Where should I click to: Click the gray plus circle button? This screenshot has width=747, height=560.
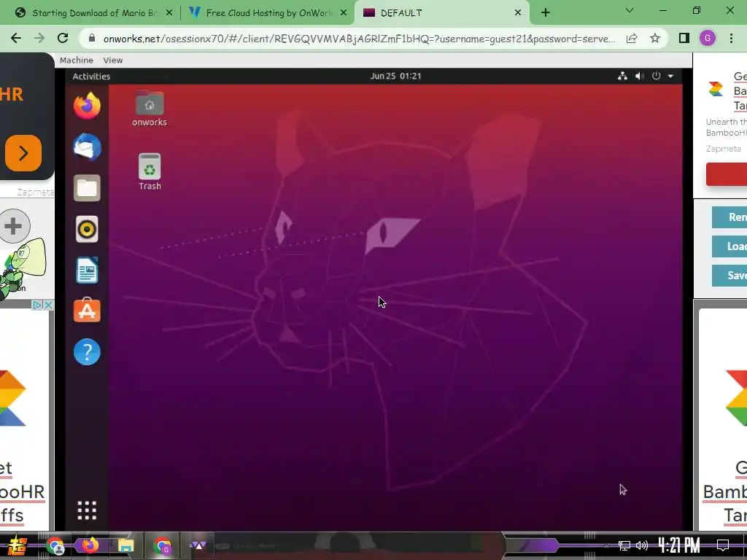[x=13, y=226]
